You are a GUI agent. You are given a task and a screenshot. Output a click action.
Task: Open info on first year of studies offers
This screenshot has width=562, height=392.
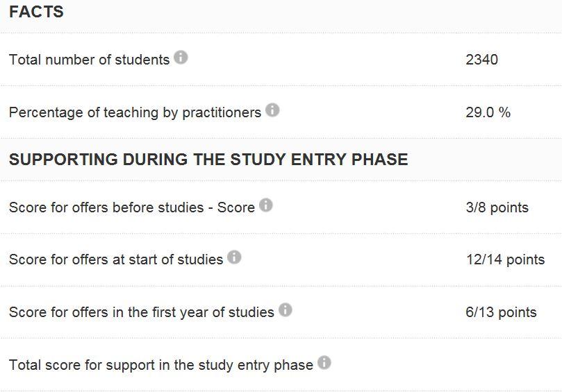tap(286, 310)
